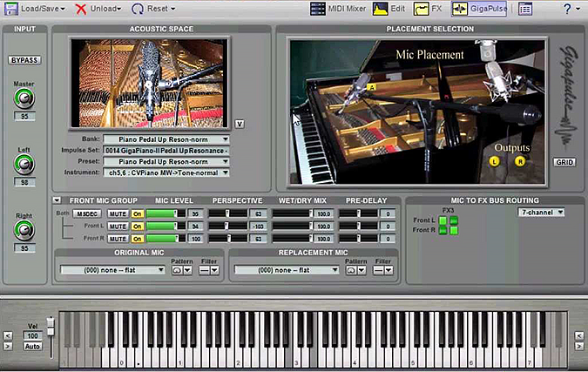
Task: Click Replacement Mic pattern icon
Action: [351, 270]
